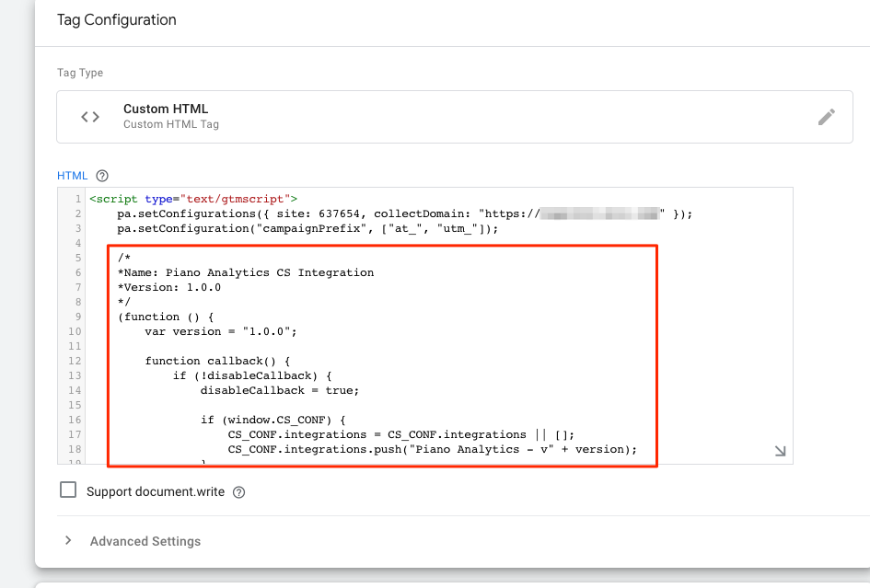The image size is (870, 588).
Task: Click the Support document.write label
Action: 156,492
